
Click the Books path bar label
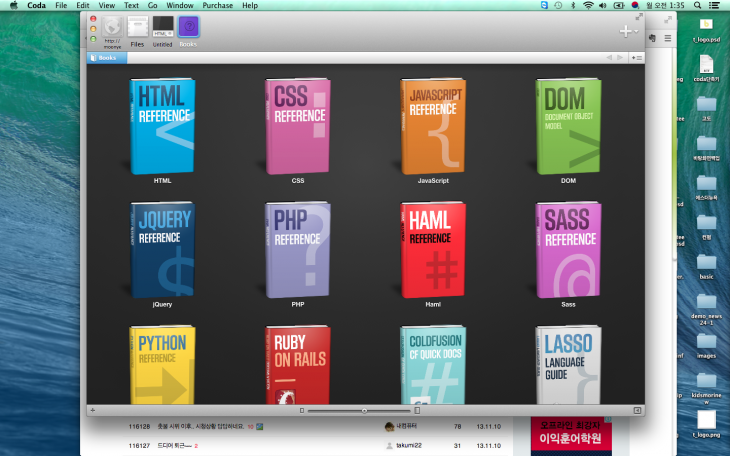[x=105, y=58]
